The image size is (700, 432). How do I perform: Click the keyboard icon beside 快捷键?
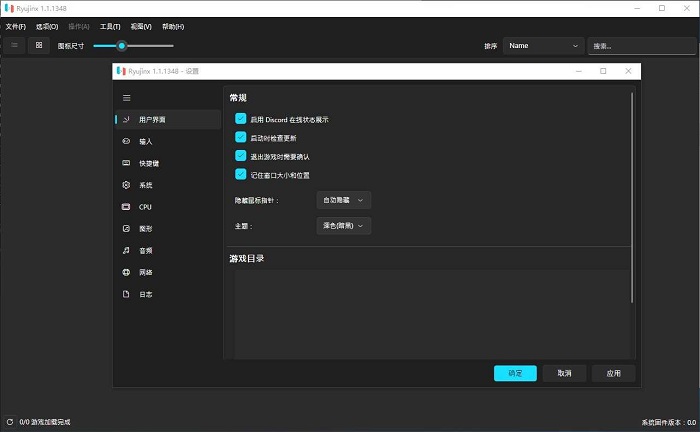click(126, 163)
